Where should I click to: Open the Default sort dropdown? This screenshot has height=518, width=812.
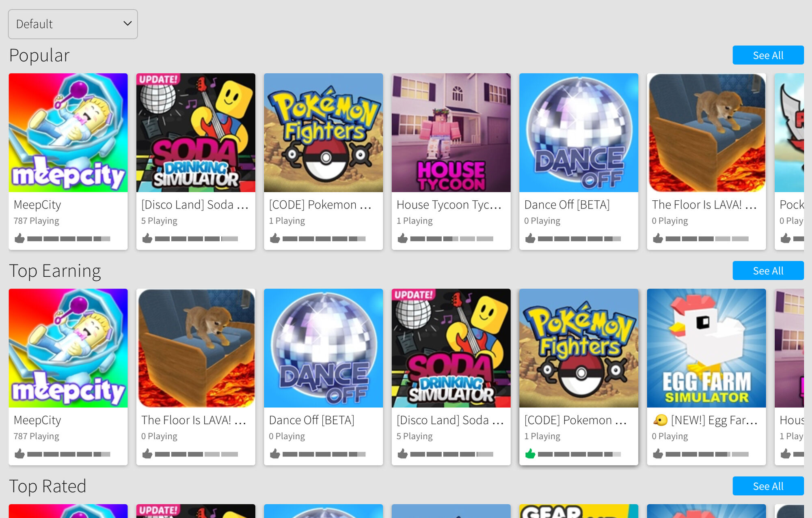73,24
